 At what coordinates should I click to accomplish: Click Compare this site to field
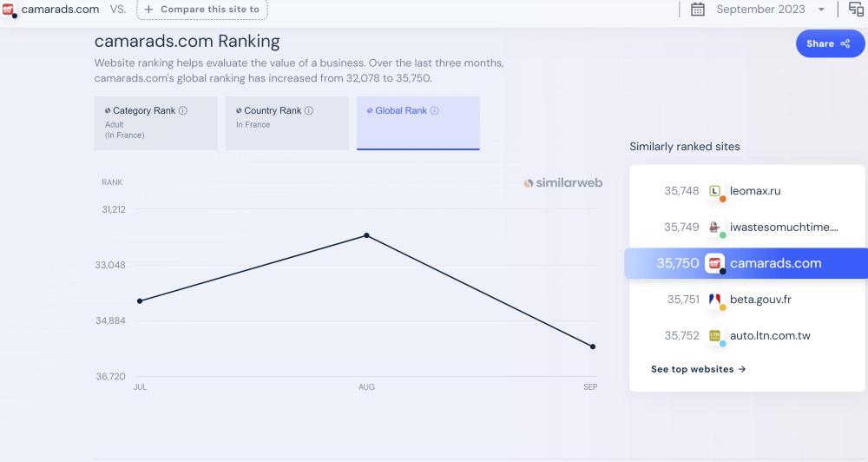tap(201, 10)
